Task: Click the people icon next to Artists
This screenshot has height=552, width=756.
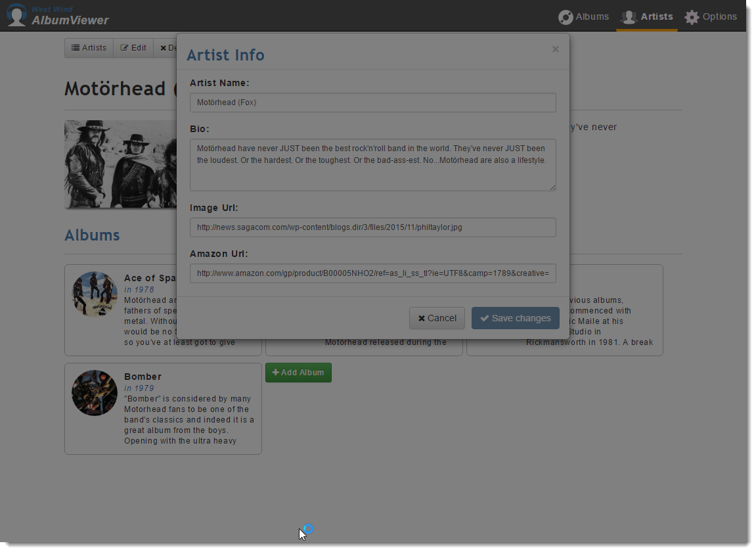Action: (629, 17)
